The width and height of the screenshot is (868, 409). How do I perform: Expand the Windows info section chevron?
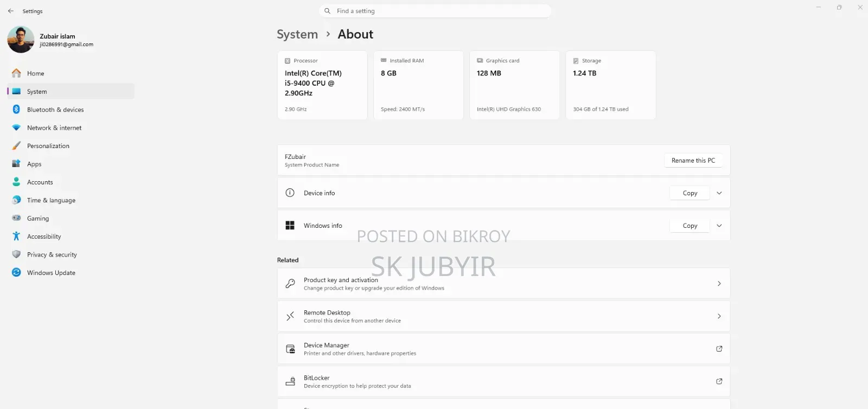pyautogui.click(x=719, y=226)
